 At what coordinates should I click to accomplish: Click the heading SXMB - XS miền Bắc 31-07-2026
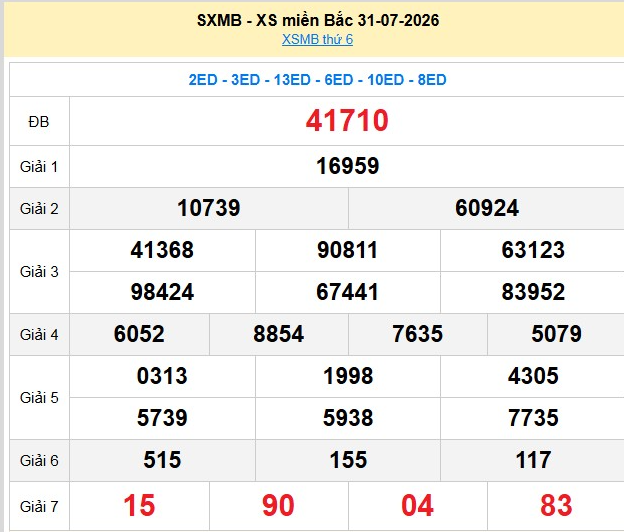click(x=318, y=20)
